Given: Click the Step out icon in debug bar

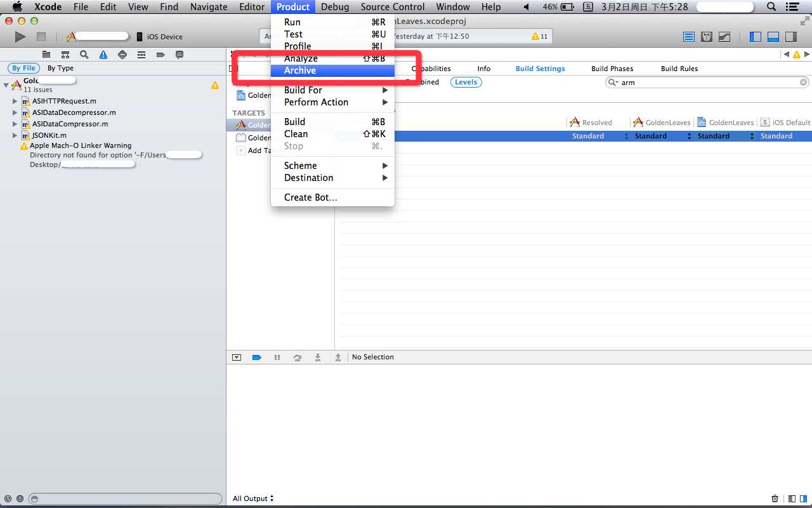Looking at the screenshot, I should point(338,358).
